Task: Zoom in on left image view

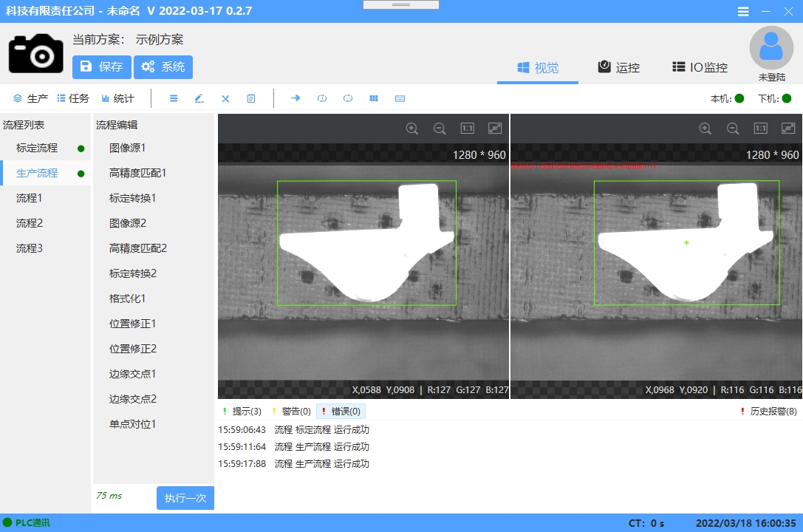Action: pos(411,129)
